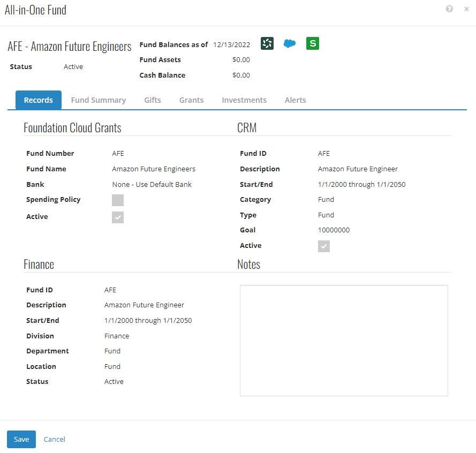Open the help question mark icon
476x453 pixels.
click(449, 9)
